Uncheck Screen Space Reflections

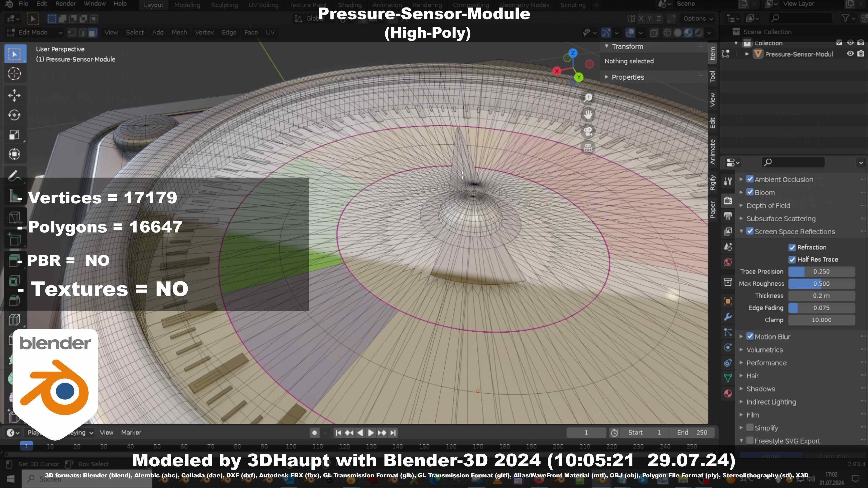(750, 231)
